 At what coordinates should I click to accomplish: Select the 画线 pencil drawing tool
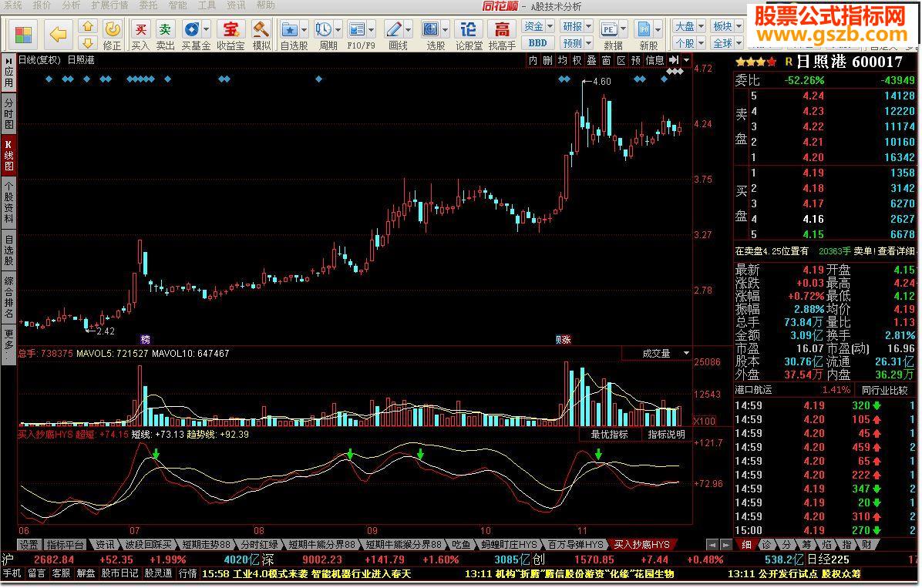(x=393, y=29)
